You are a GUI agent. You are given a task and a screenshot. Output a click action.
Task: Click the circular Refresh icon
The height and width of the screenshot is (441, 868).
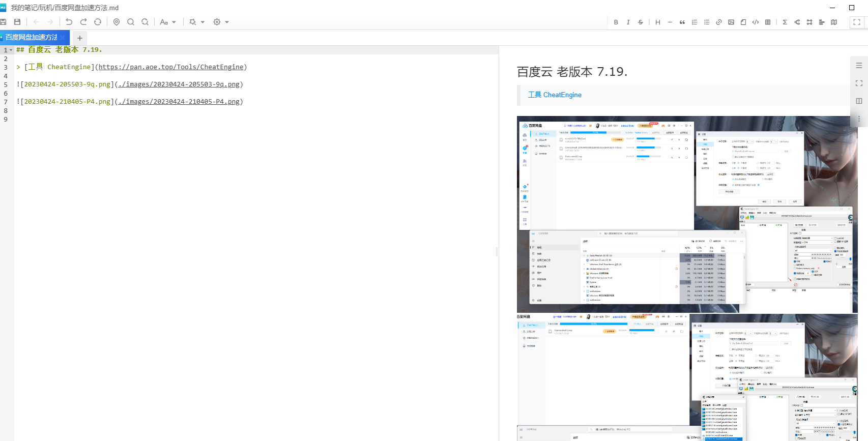[98, 22]
